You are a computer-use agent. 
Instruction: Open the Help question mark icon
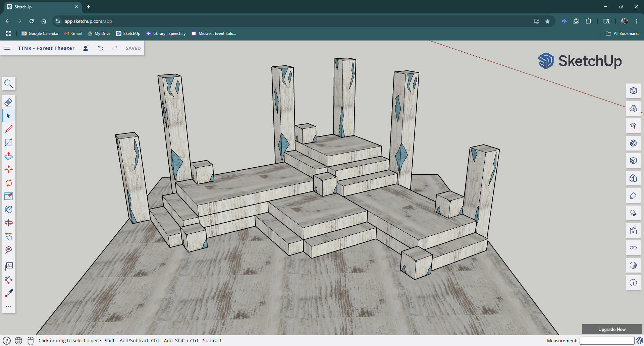(6, 341)
